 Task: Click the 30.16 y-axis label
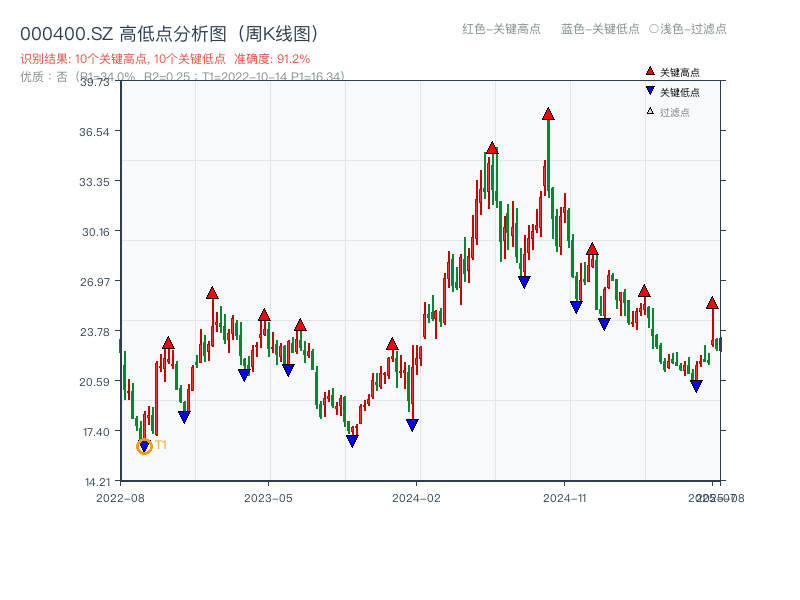95,232
